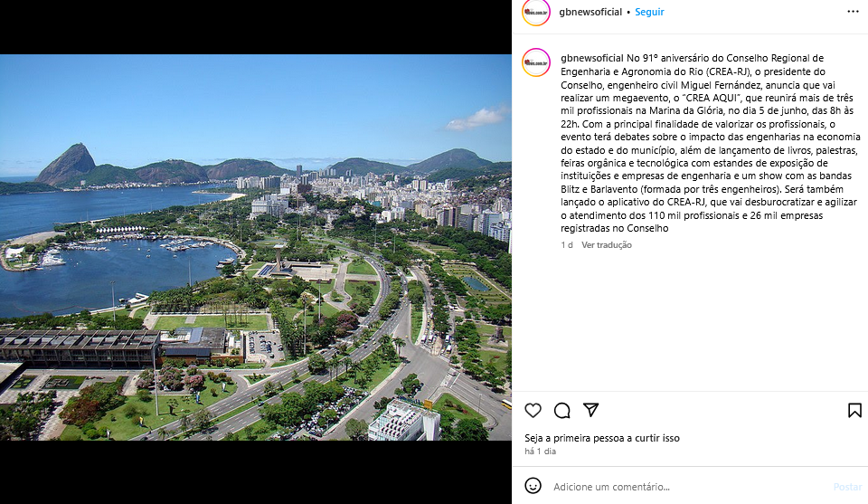The image size is (868, 504).
Task: Click gbnewsoficial avatar in post header
Action: (x=536, y=12)
